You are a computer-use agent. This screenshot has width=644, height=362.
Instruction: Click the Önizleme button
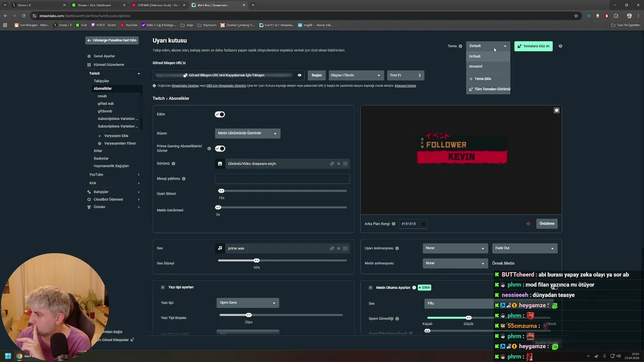coord(547,224)
